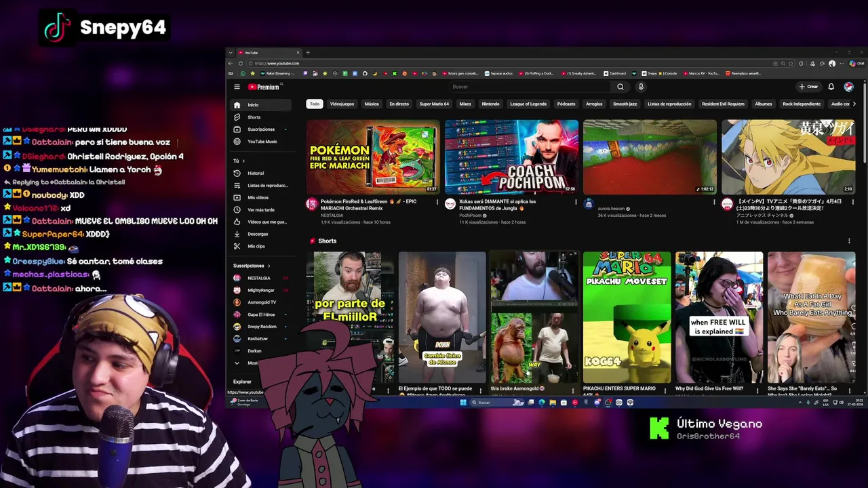The width and height of the screenshot is (868, 488).
Task: Open YouTube notifications bell
Action: click(x=831, y=87)
